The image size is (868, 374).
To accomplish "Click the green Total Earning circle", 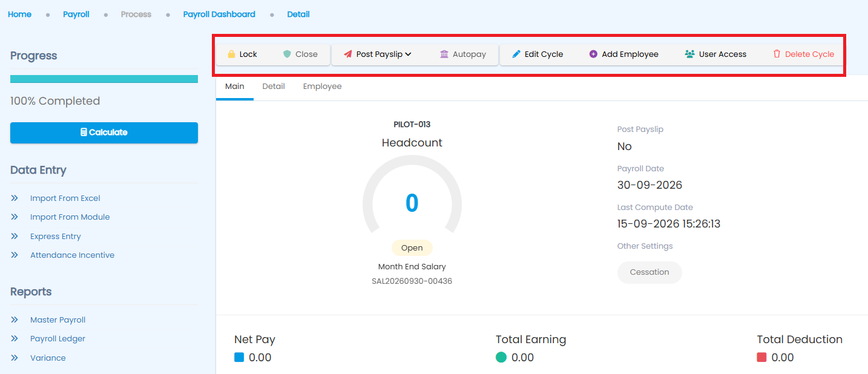I will point(501,357).
